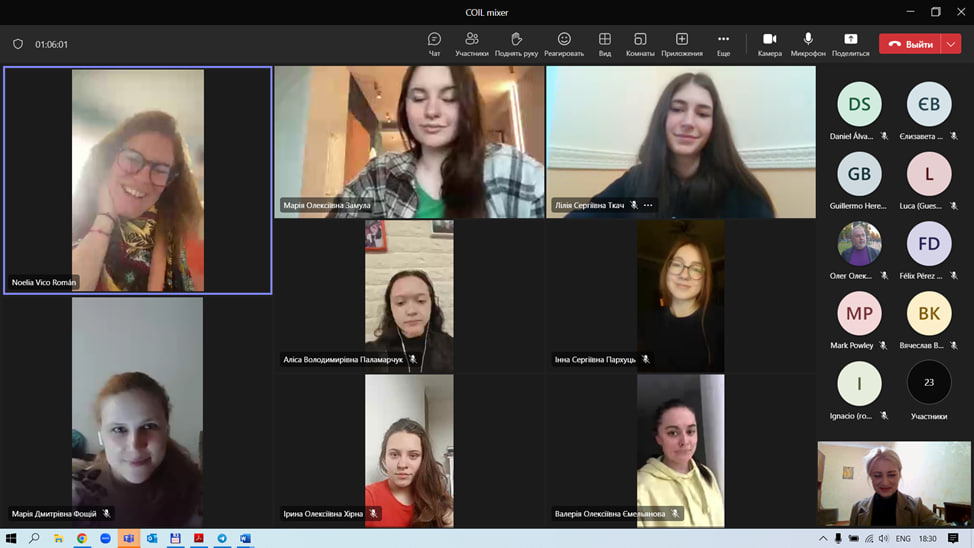Click the ЄВ Єлизавета avatar
Screen dimensions: 974x548
pyautogui.click(x=929, y=104)
